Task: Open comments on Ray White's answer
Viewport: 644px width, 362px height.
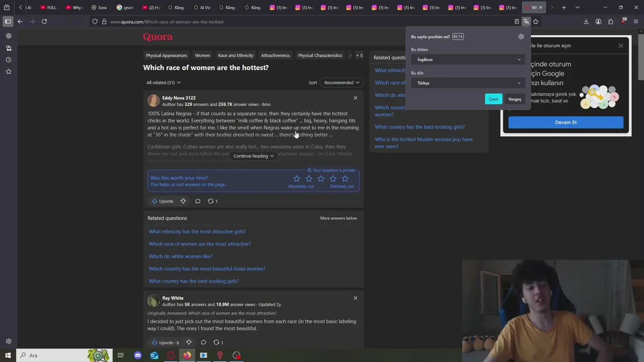Action: coord(203,342)
